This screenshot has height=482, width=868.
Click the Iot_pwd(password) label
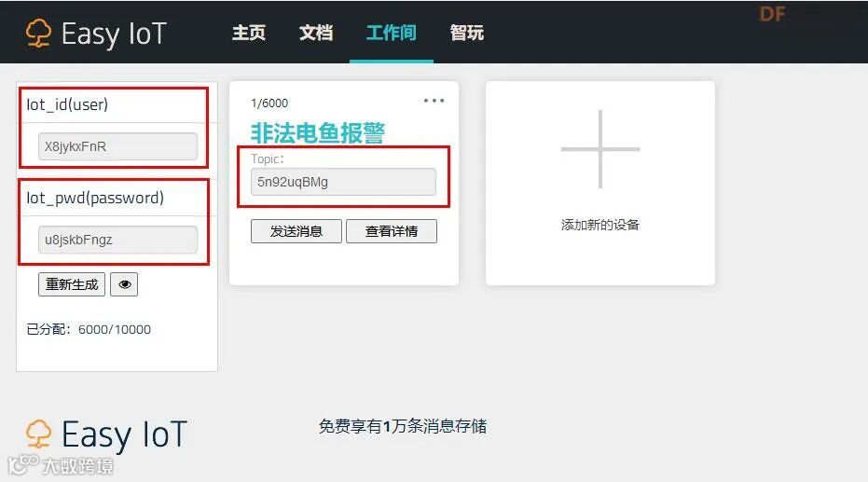[x=95, y=198]
